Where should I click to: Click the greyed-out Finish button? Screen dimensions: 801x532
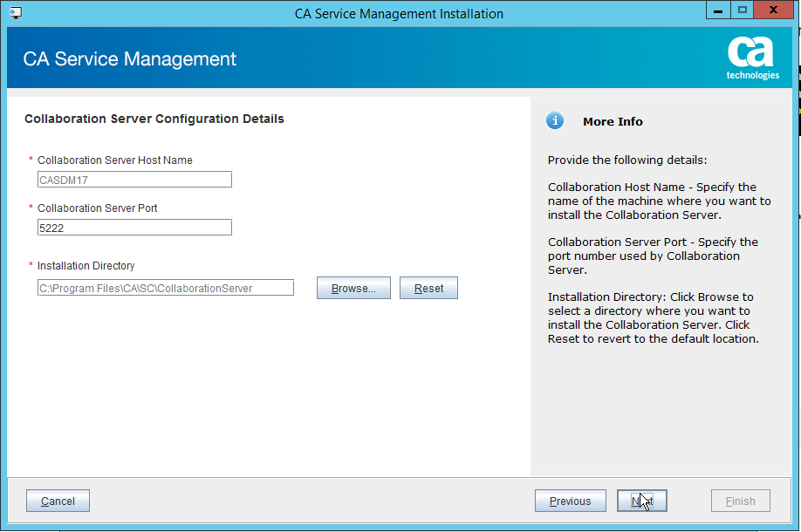point(740,501)
